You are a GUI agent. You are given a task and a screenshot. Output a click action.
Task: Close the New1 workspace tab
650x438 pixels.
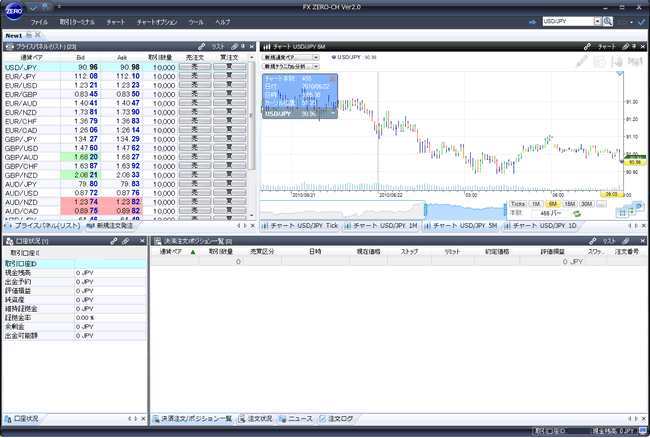38,35
